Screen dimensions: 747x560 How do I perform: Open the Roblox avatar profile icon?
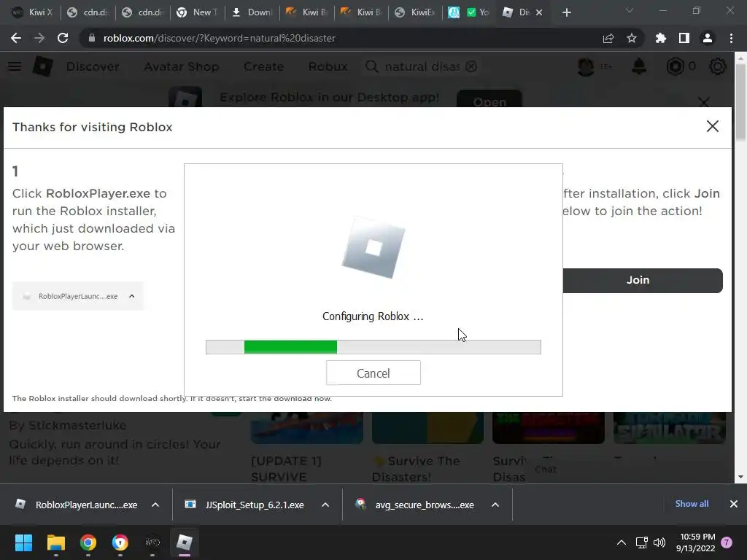point(586,66)
